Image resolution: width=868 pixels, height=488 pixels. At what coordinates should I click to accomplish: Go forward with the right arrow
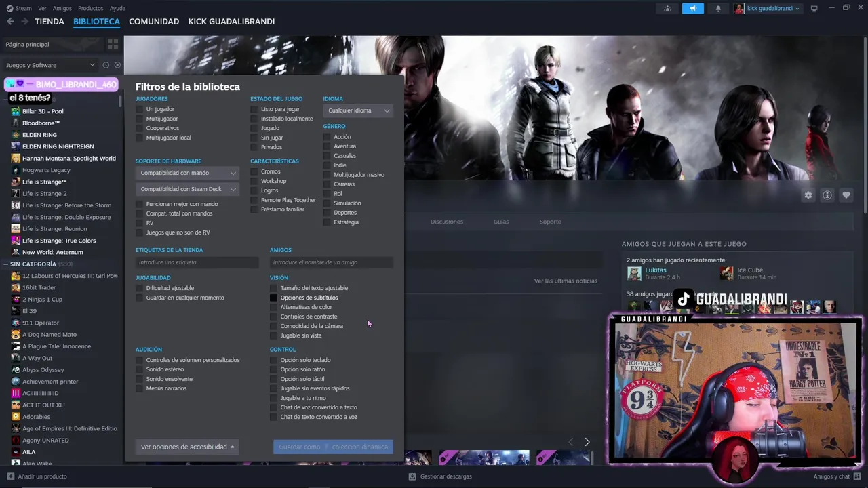[24, 22]
